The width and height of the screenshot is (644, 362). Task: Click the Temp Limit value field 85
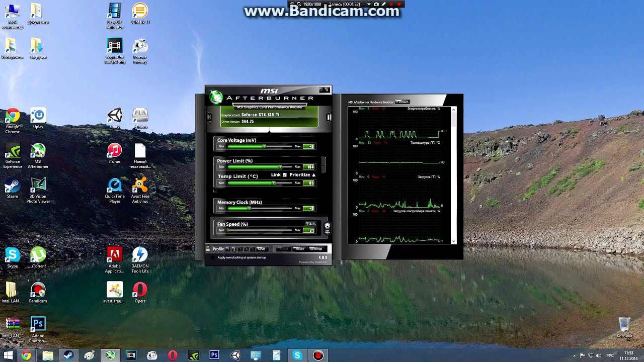[309, 183]
